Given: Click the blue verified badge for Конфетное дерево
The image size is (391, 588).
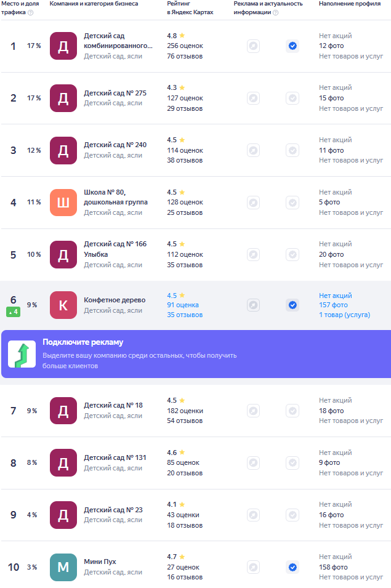Looking at the screenshot, I should tap(292, 305).
